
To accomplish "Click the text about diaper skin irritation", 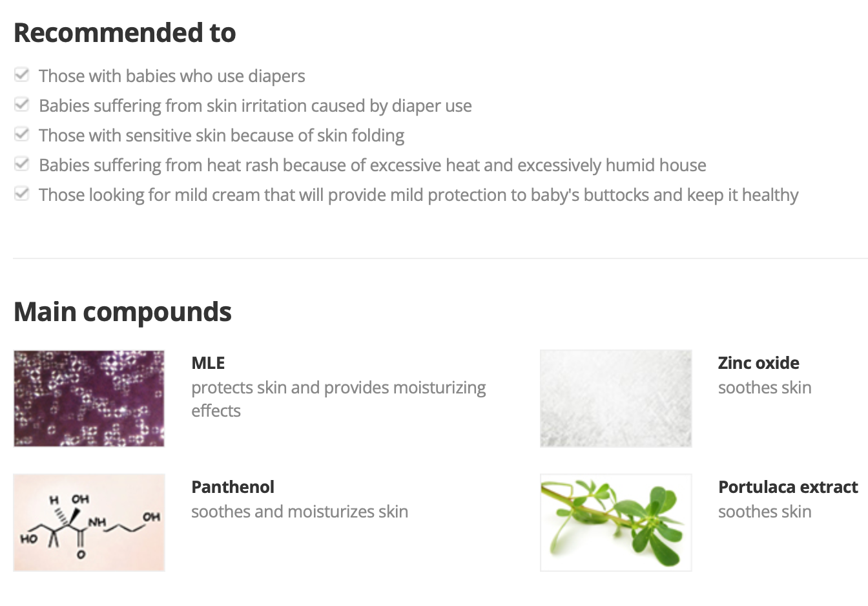I will point(255,106).
